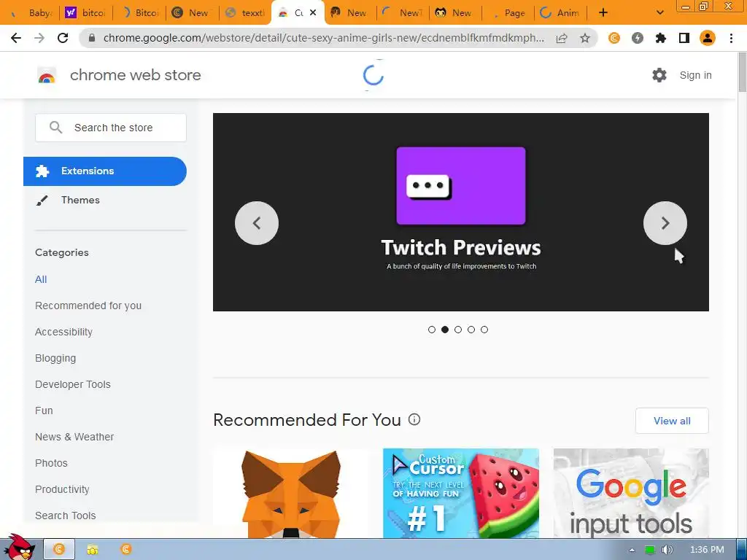Choose the Productivity category
This screenshot has width=747, height=560.
63,489
